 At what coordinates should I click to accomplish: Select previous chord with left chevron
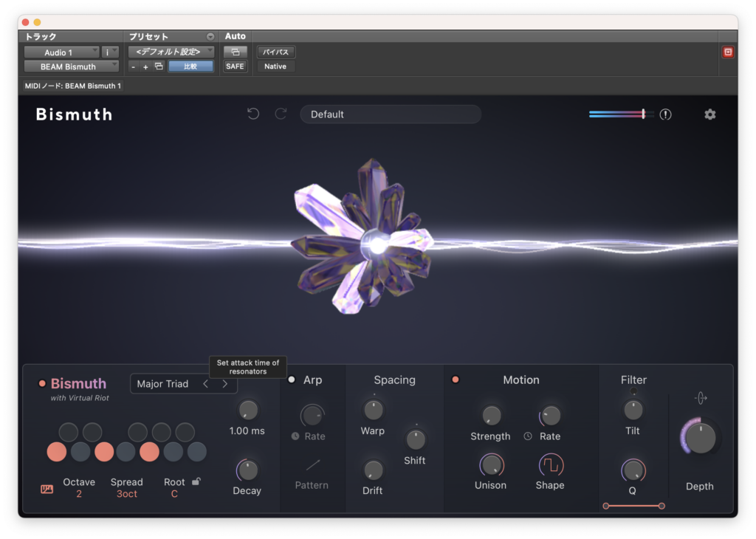(x=206, y=384)
